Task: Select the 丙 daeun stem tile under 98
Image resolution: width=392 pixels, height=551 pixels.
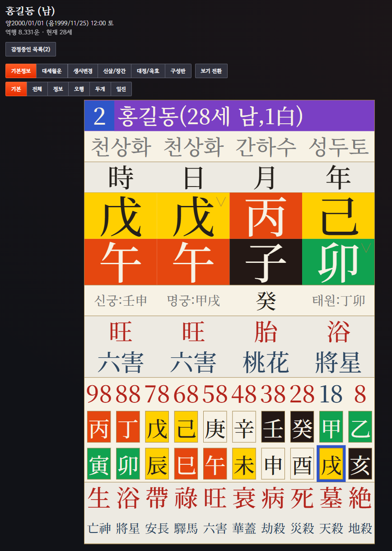Action: pyautogui.click(x=98, y=426)
